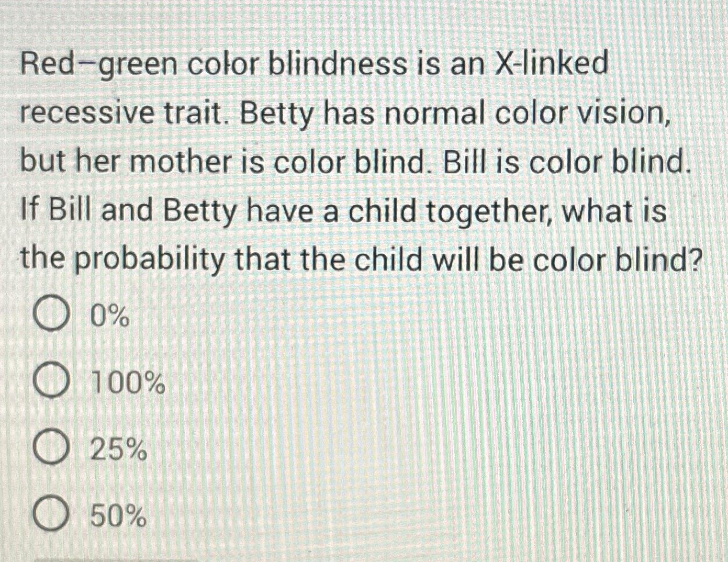Image resolution: width=728 pixels, height=562 pixels.
Task: Click the blank area right of answers
Action: click(471, 419)
